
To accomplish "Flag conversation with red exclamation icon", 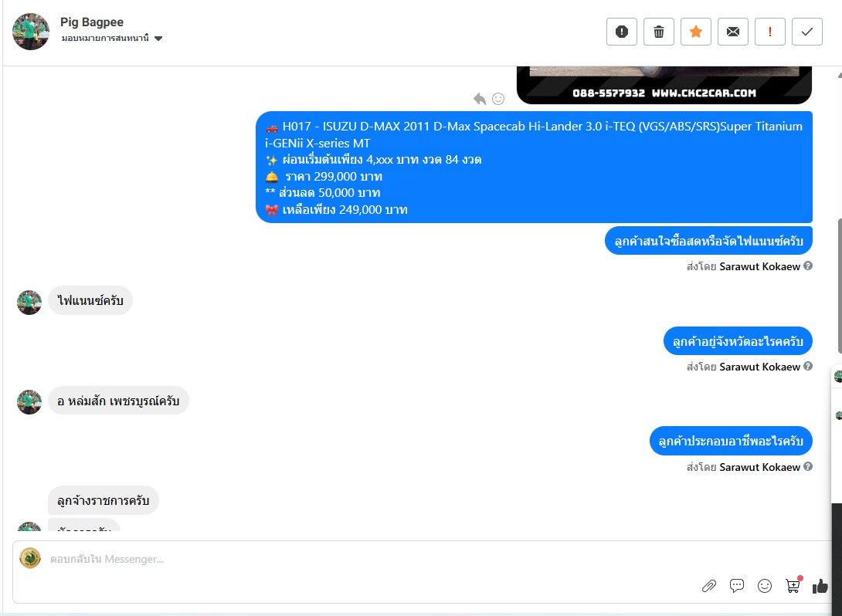I will click(x=770, y=32).
